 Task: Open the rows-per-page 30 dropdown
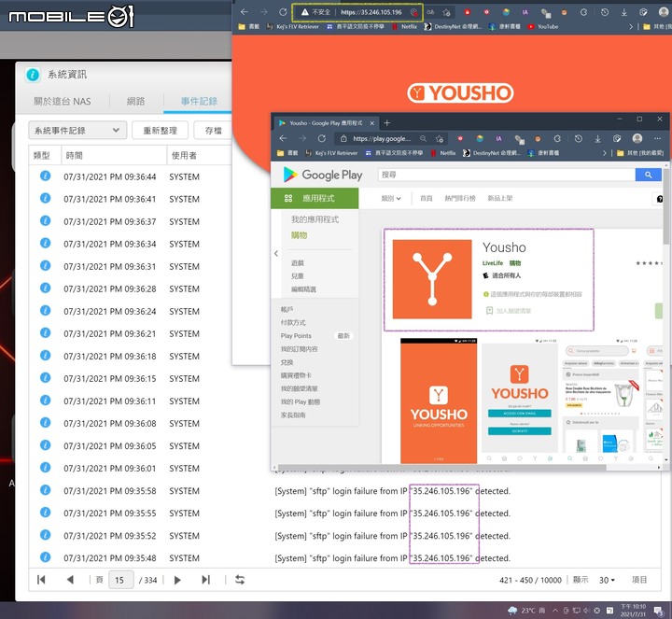coord(607,580)
